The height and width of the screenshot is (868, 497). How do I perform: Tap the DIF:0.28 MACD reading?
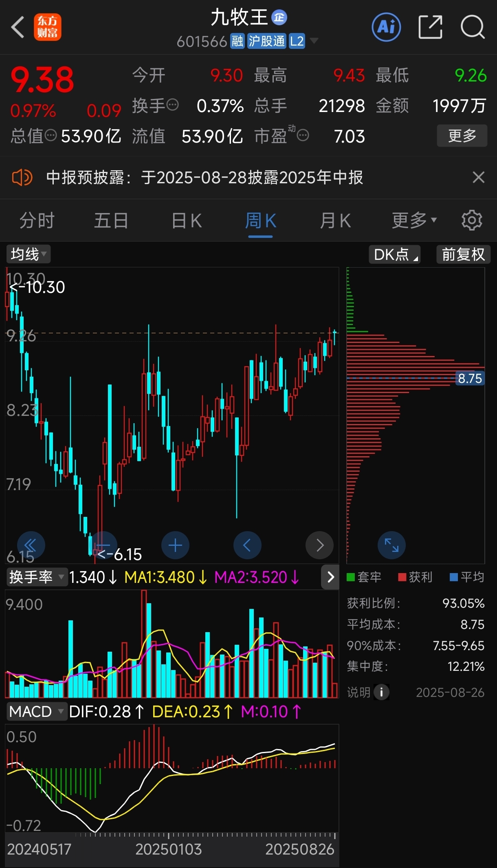[106, 712]
